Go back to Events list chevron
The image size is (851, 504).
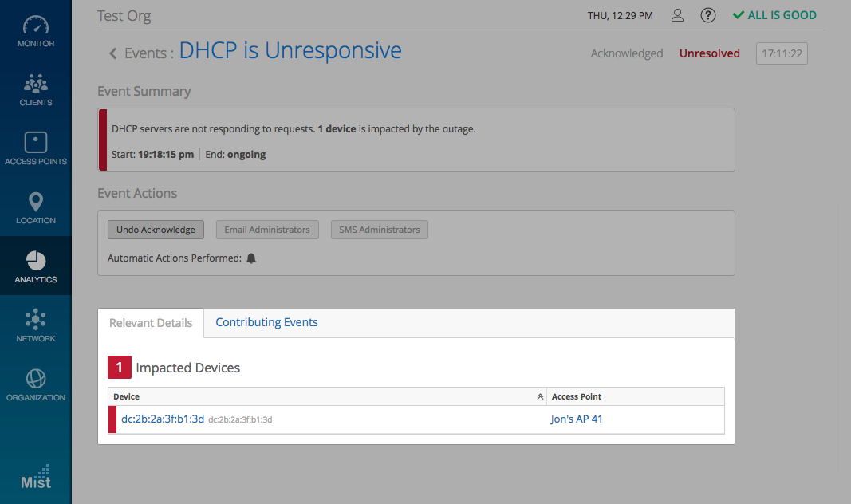point(113,53)
